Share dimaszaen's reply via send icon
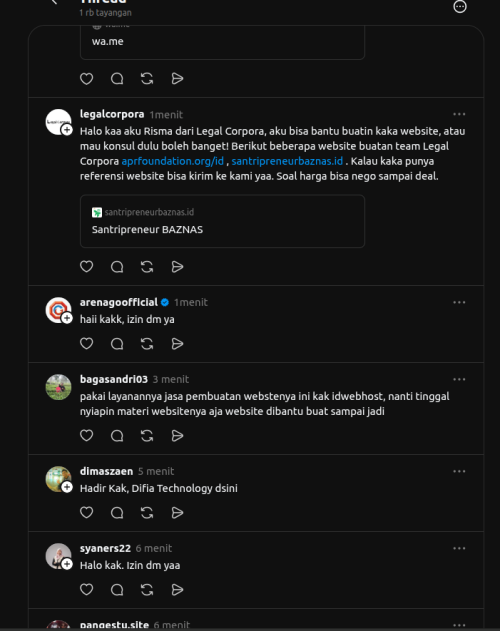The image size is (500, 631). click(177, 513)
